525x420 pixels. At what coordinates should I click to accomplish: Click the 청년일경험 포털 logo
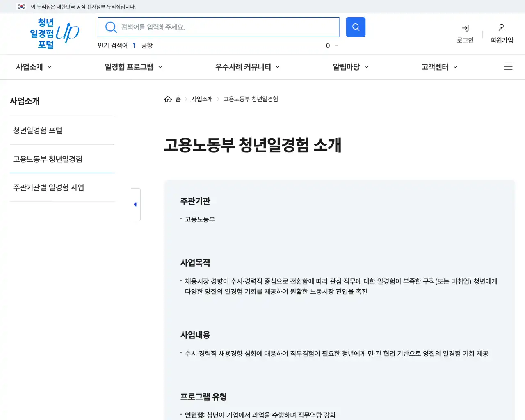coord(55,33)
